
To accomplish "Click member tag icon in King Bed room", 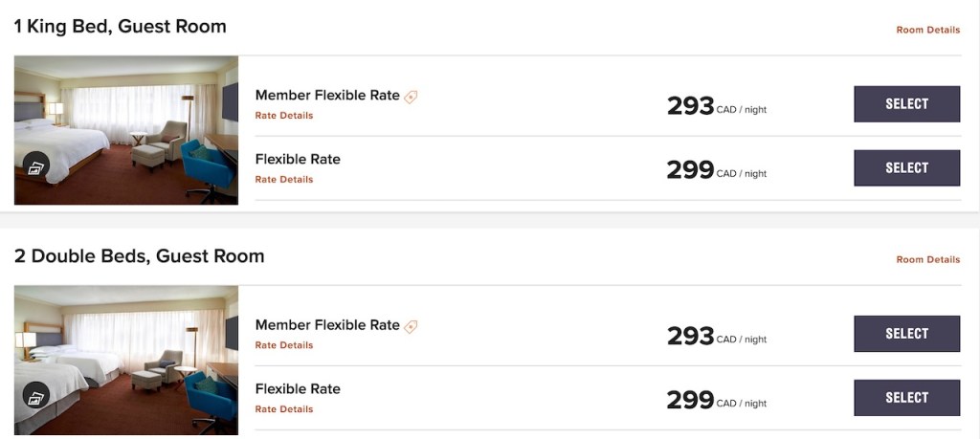I will pyautogui.click(x=411, y=97).
